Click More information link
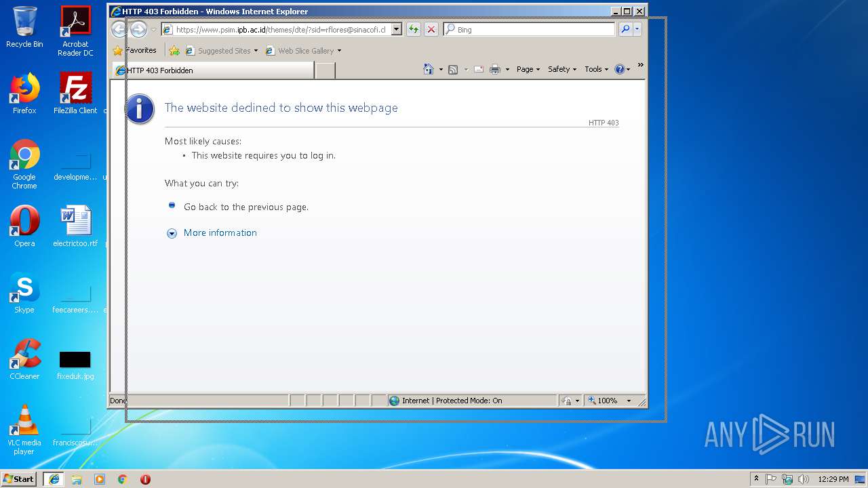Screen dimensions: 868x488 click(x=220, y=232)
